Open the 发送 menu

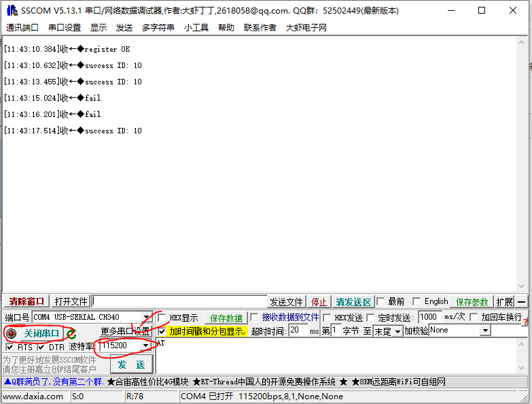(x=124, y=27)
